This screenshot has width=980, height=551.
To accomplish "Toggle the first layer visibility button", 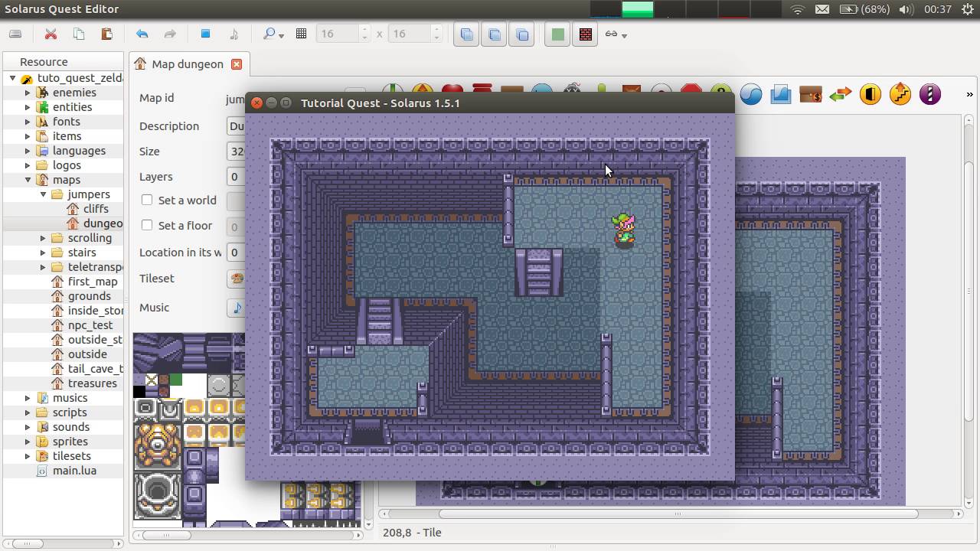I will pyautogui.click(x=466, y=34).
